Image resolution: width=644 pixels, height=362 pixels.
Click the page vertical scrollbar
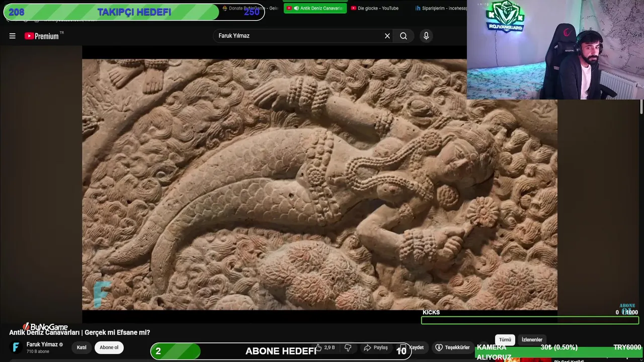click(x=641, y=107)
